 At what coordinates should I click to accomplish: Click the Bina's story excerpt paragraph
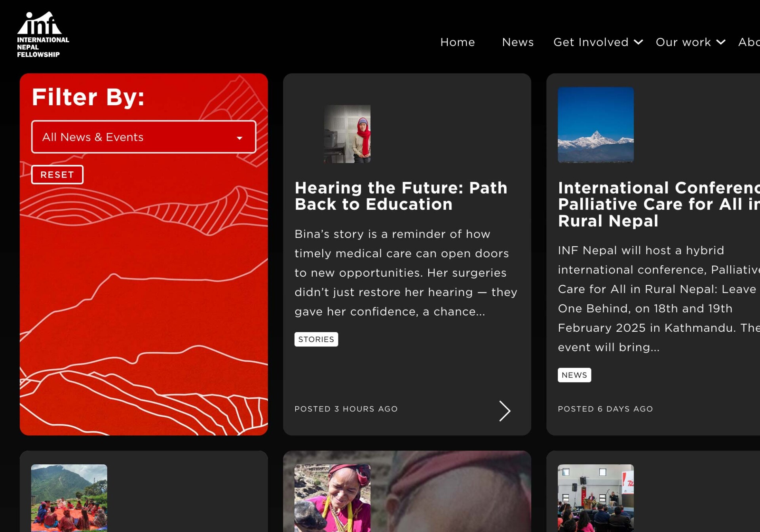coord(406,273)
